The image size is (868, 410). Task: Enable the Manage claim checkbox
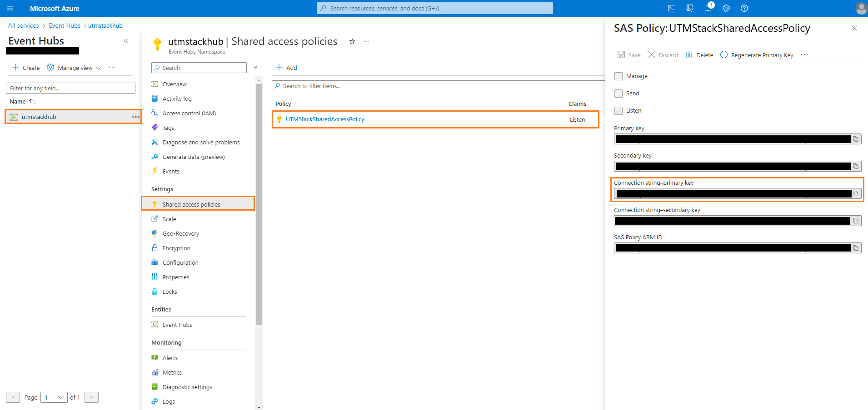619,76
